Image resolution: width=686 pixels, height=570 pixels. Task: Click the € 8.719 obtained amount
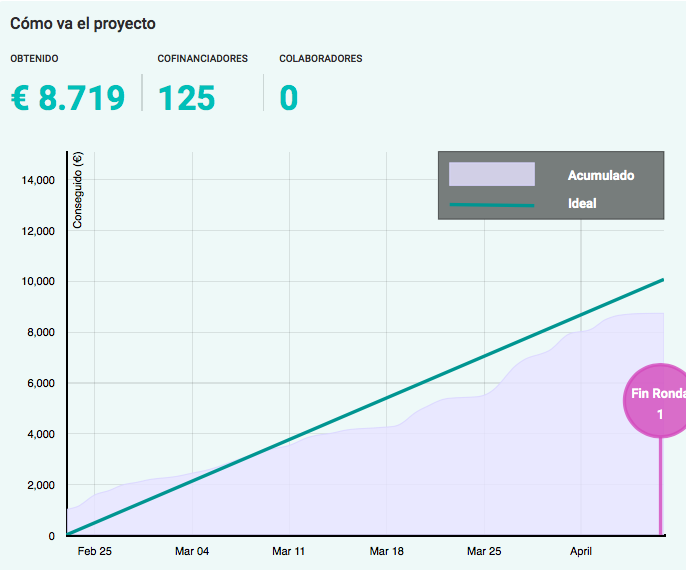(x=68, y=98)
